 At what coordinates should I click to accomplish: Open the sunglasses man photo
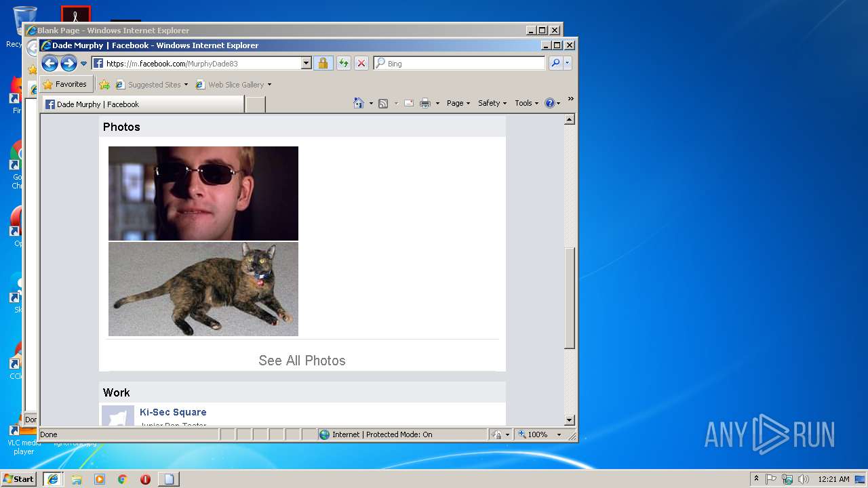tap(203, 193)
